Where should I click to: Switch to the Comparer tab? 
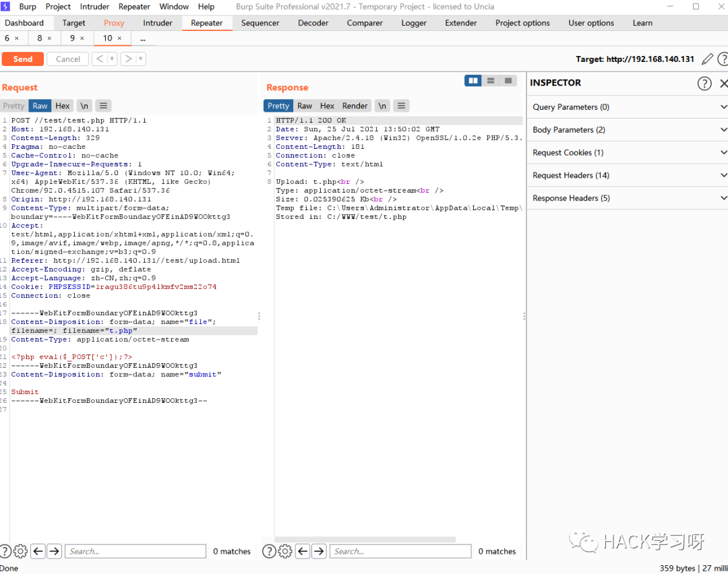365,23
